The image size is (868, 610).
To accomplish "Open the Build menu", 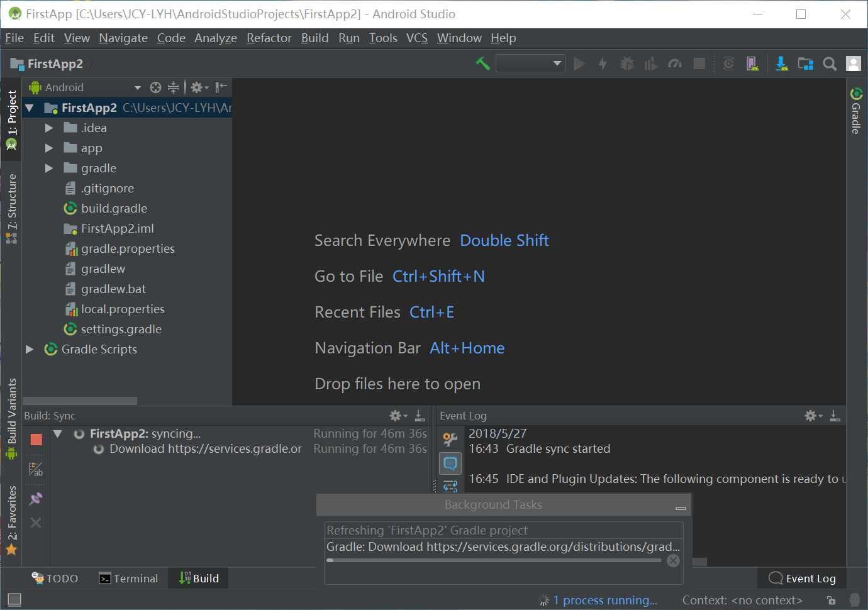I will pyautogui.click(x=314, y=38).
